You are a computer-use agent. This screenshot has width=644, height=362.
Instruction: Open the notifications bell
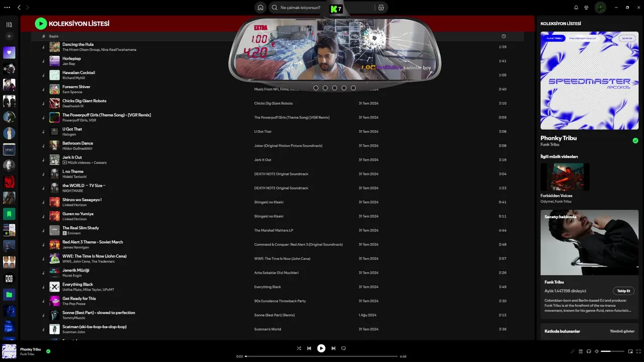click(576, 8)
